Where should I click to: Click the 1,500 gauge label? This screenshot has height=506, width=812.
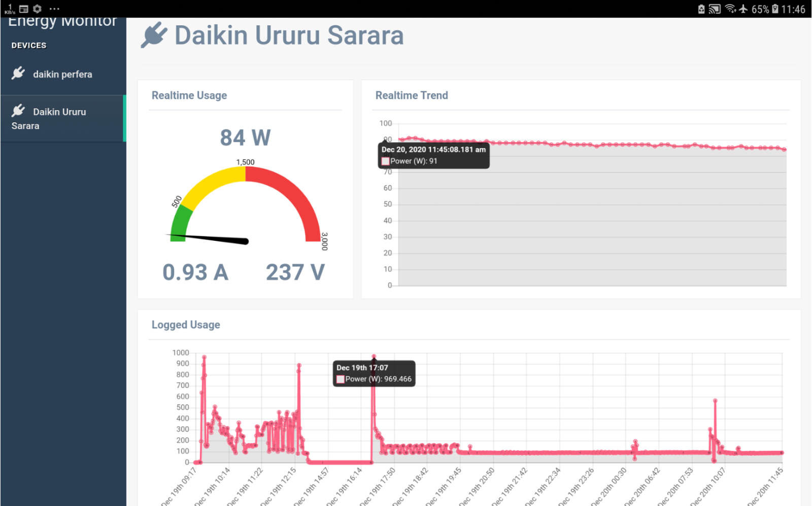tap(246, 162)
